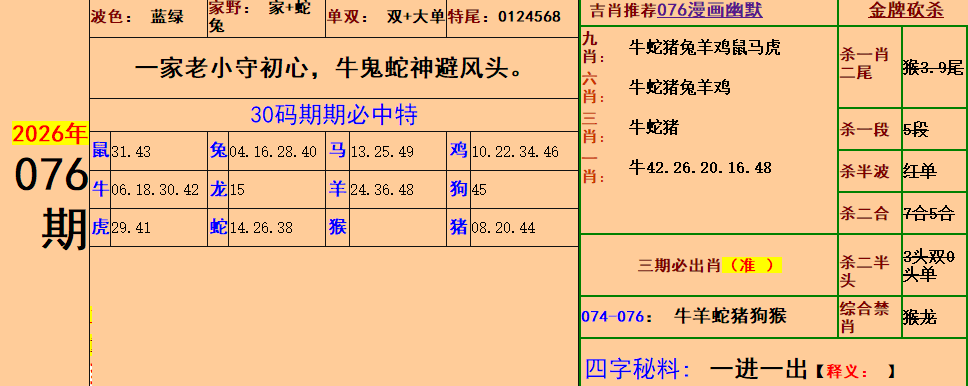The height and width of the screenshot is (386, 968).
Task: Click the 2026年 highlighted label
Action: coord(50,134)
